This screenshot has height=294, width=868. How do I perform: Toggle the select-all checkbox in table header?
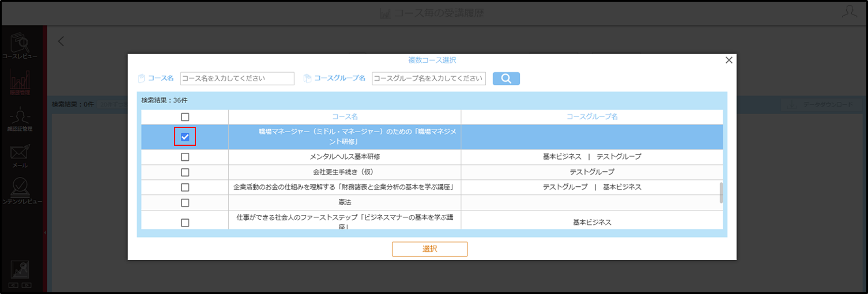[x=185, y=117]
